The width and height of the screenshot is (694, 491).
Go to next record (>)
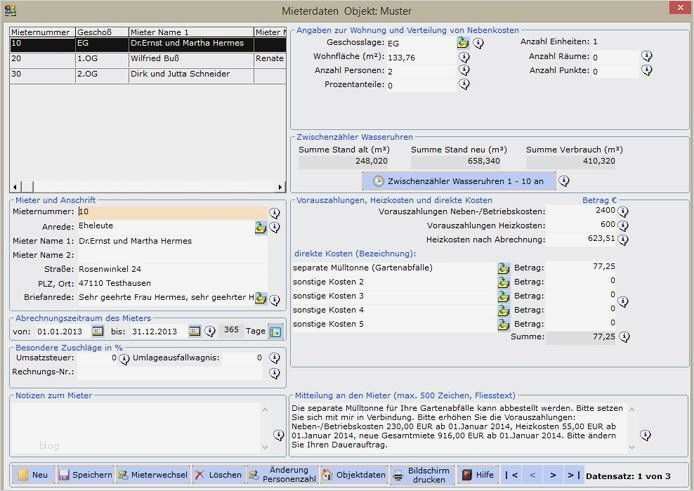click(x=553, y=476)
